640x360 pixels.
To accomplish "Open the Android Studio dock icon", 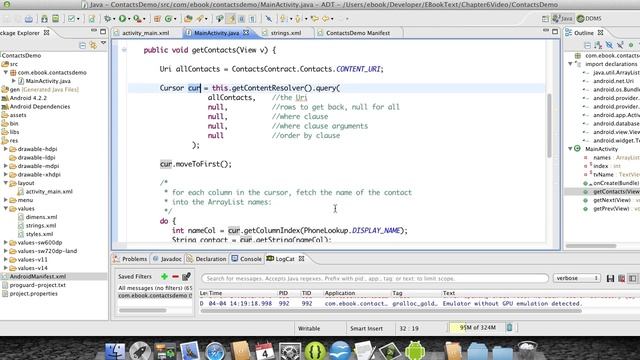I will pyautogui.click(x=415, y=350).
